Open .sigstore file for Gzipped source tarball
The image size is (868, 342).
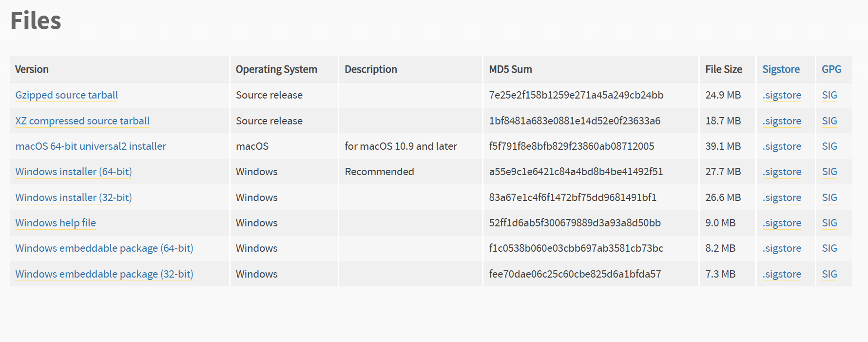coord(782,95)
